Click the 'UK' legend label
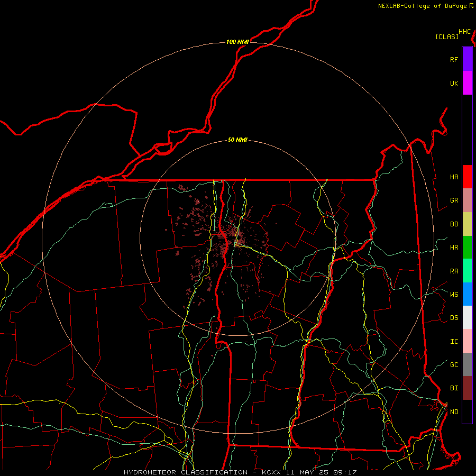Screen dimensions: 476x476 [x=454, y=83]
